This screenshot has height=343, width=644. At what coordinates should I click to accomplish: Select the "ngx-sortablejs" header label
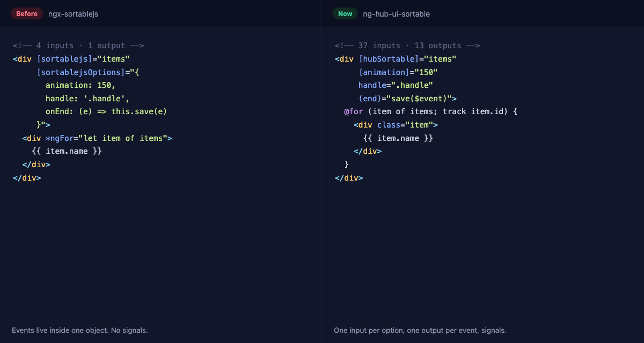tap(73, 14)
